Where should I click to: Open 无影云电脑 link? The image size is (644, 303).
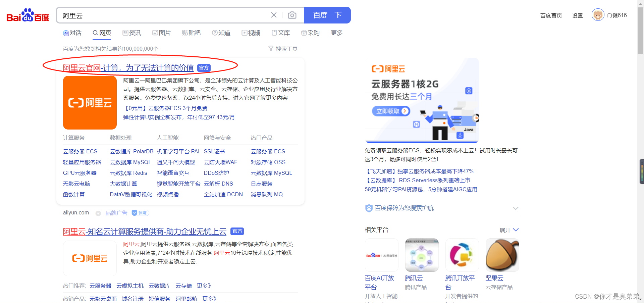76,184
